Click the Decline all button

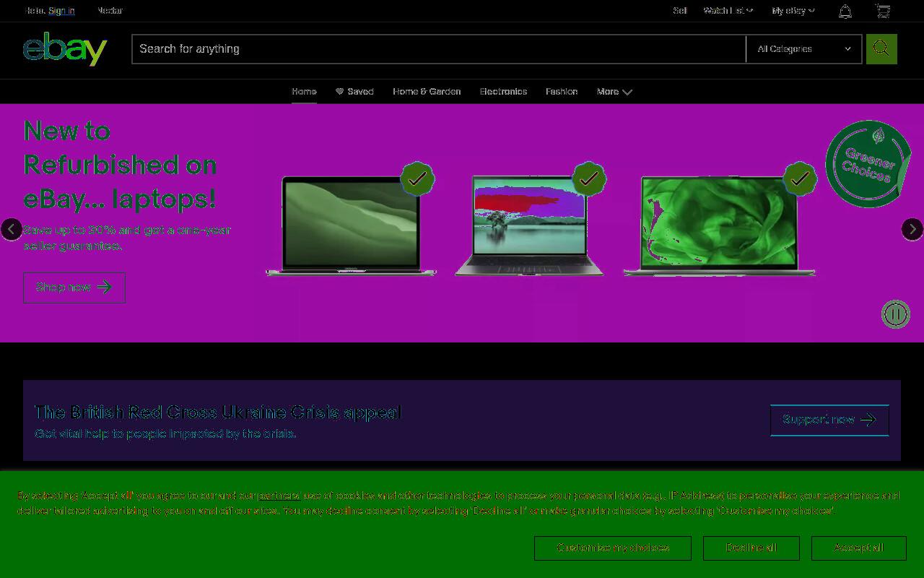pos(751,548)
